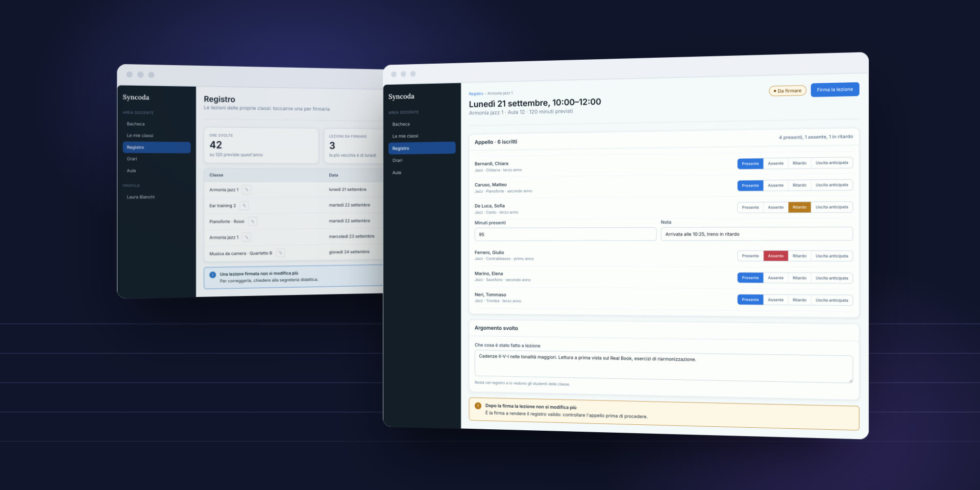
Task: Click the Data column header
Action: (333, 175)
